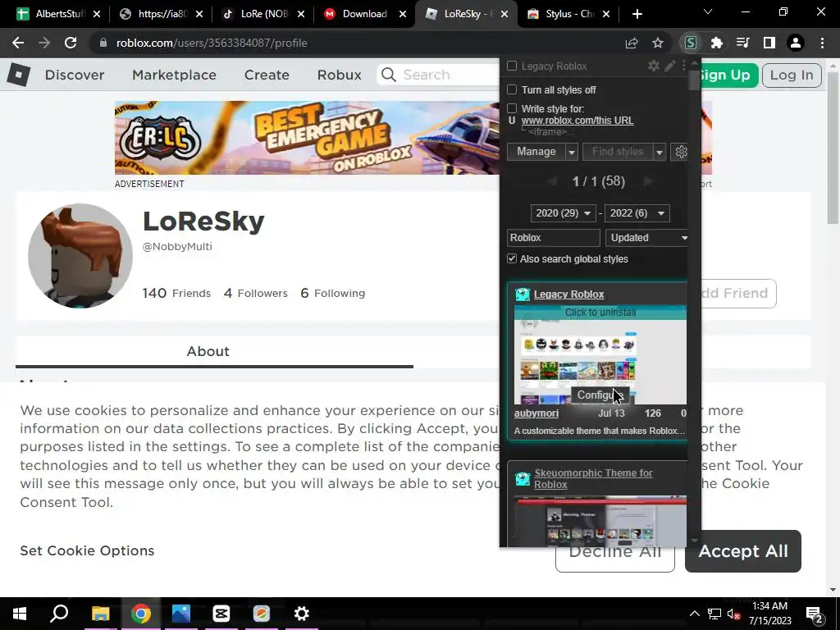Open Stylus options with the outlined gear button

682,152
